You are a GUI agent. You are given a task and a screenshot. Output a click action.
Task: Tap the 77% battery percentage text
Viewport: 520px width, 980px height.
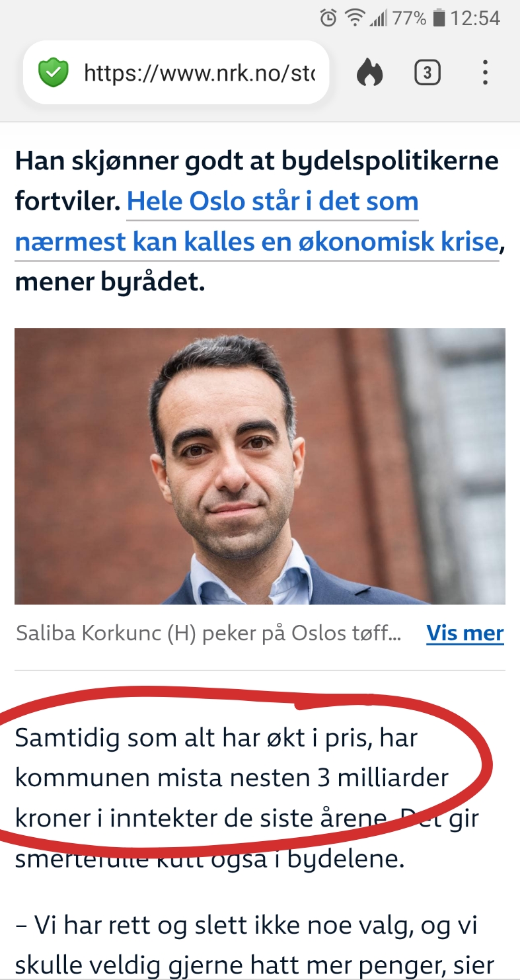coord(409,19)
